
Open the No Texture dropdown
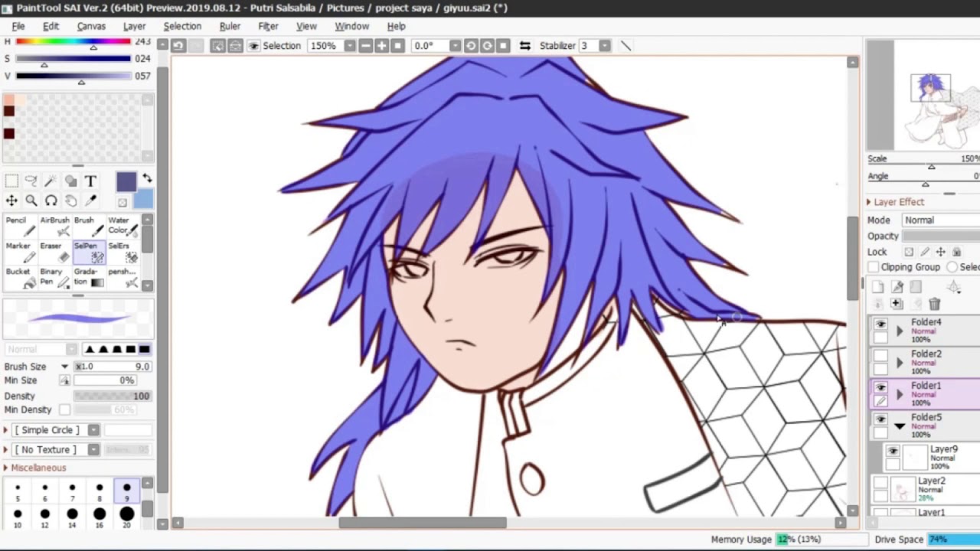(x=93, y=449)
